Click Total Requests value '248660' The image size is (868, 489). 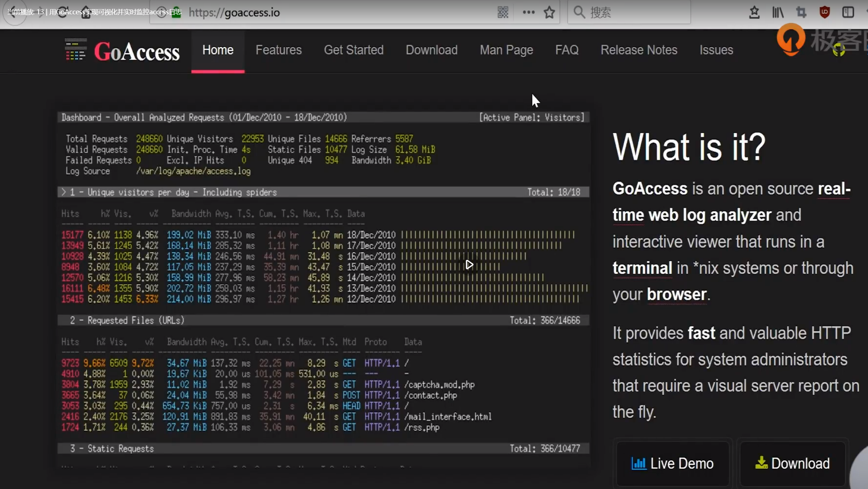pyautogui.click(x=149, y=139)
